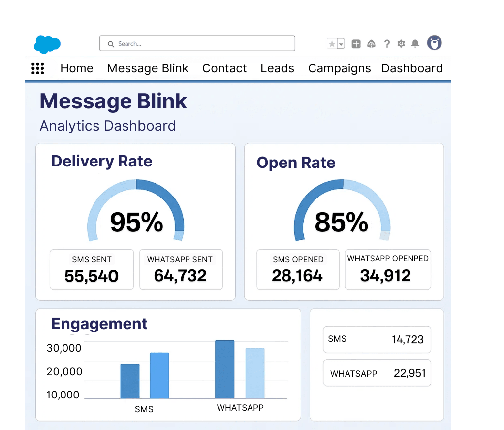The width and height of the screenshot is (504, 430).
Task: Open the Dashboard tab
Action: pos(412,68)
